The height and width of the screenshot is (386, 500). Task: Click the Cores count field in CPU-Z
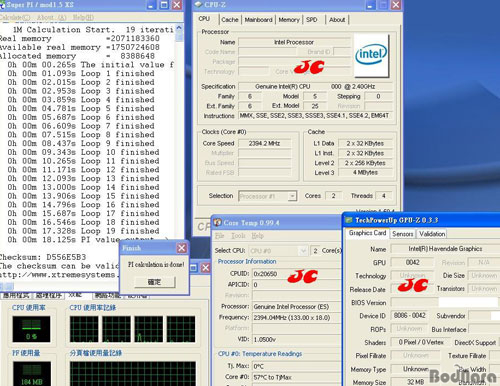(333, 196)
